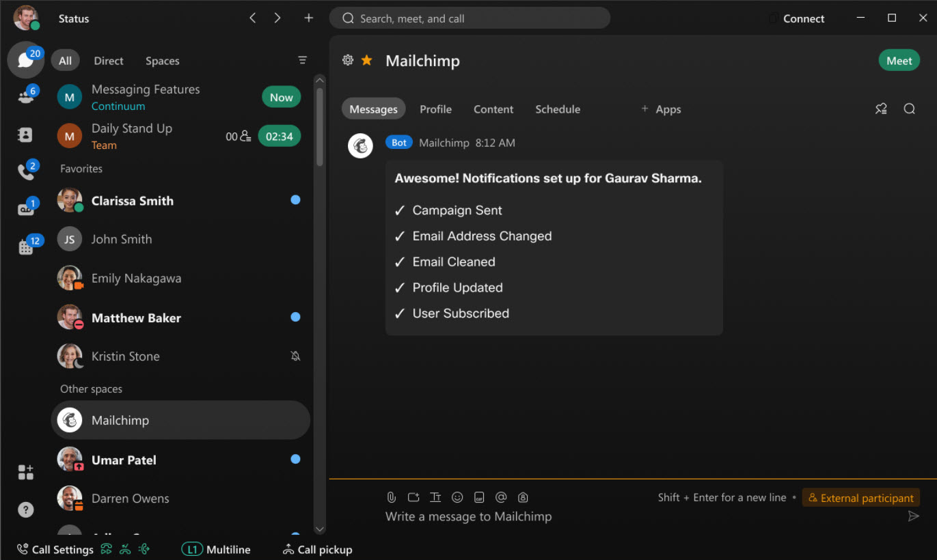Switch to the Messages tab

[x=373, y=109]
